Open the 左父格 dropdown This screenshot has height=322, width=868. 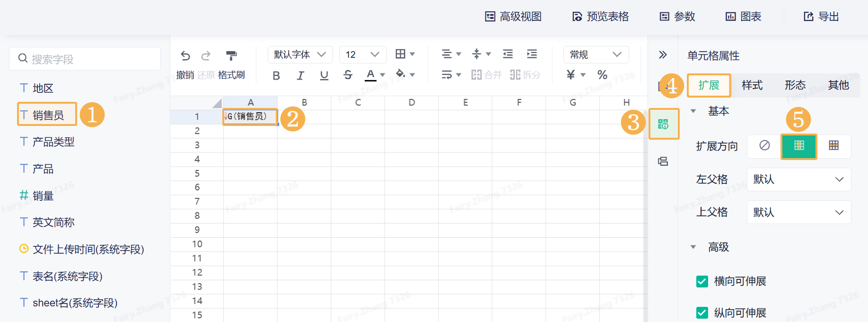point(799,179)
